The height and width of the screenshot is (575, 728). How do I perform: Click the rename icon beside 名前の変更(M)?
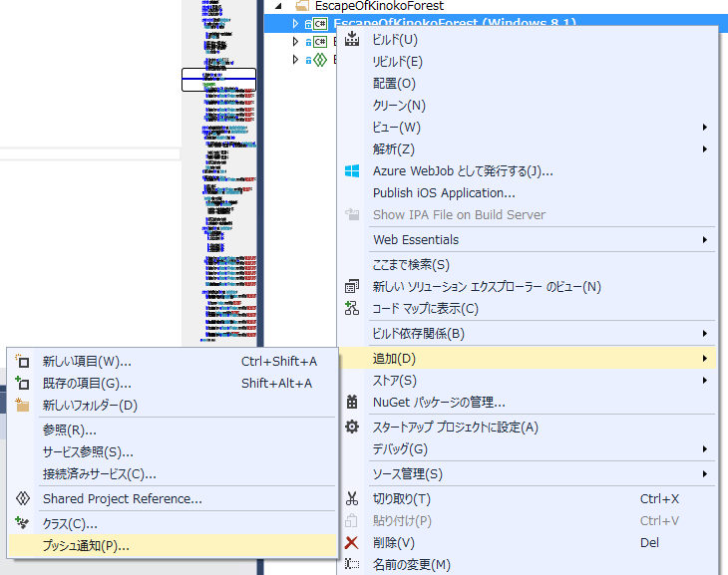point(352,564)
